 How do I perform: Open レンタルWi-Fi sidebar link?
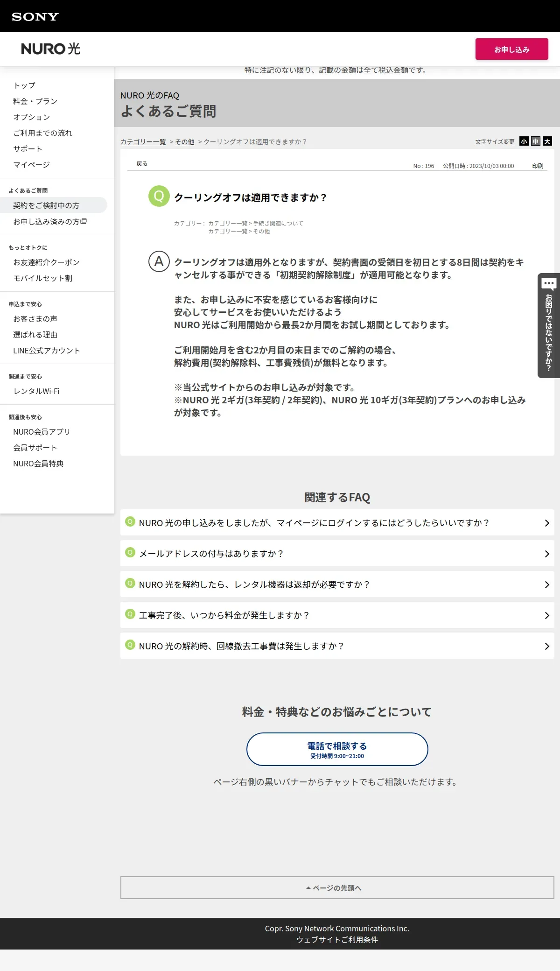(36, 391)
